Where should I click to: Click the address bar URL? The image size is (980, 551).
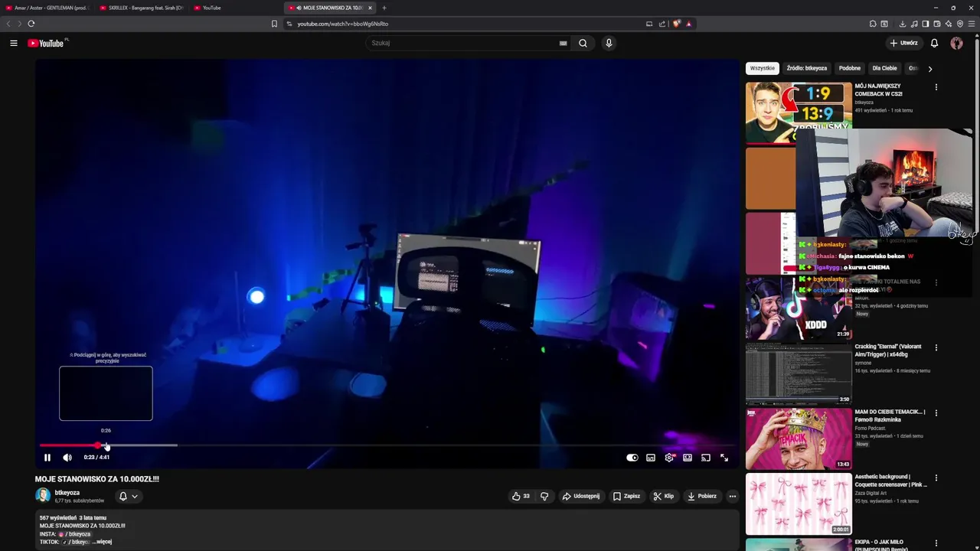[343, 24]
